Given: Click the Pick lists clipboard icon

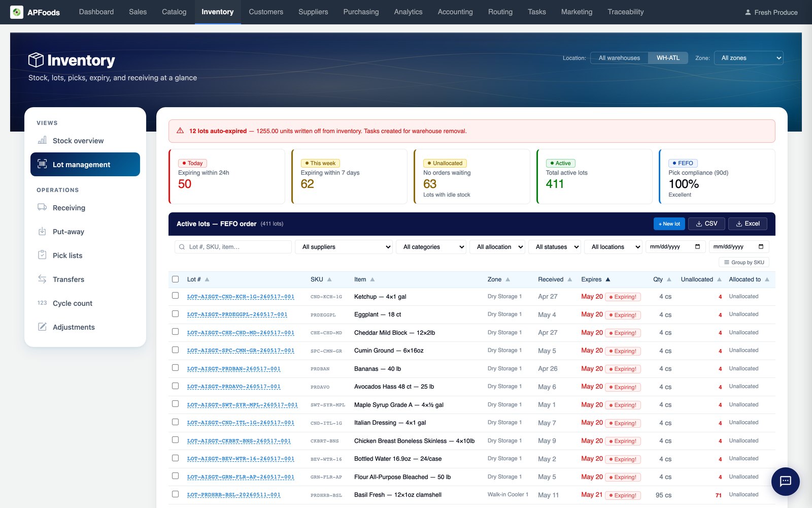Looking at the screenshot, I should tap(42, 255).
